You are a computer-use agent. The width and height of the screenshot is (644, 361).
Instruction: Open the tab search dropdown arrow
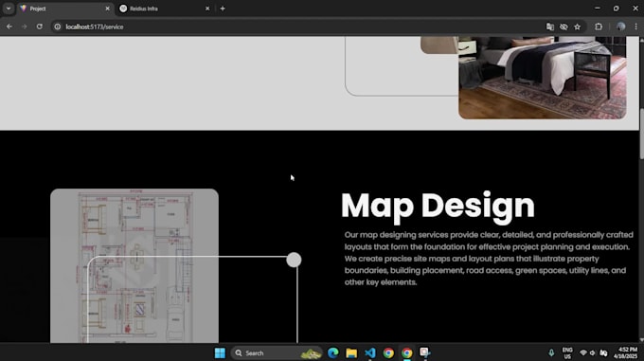pyautogui.click(x=9, y=9)
